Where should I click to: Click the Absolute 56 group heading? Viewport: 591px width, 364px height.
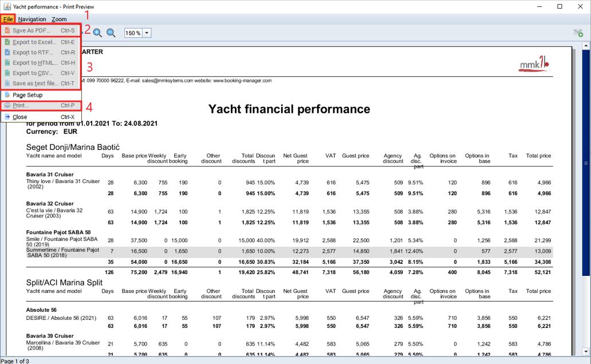tap(41, 310)
